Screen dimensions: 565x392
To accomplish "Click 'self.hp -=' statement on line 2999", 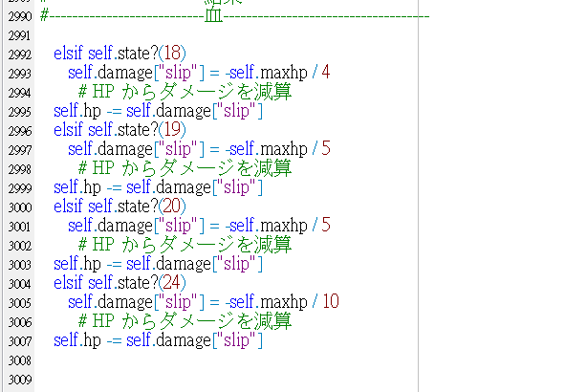I will pyautogui.click(x=158, y=187).
